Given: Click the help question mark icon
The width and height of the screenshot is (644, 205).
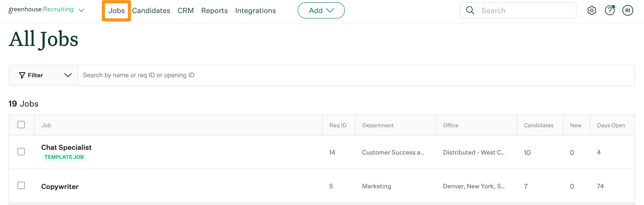Looking at the screenshot, I should 610,10.
